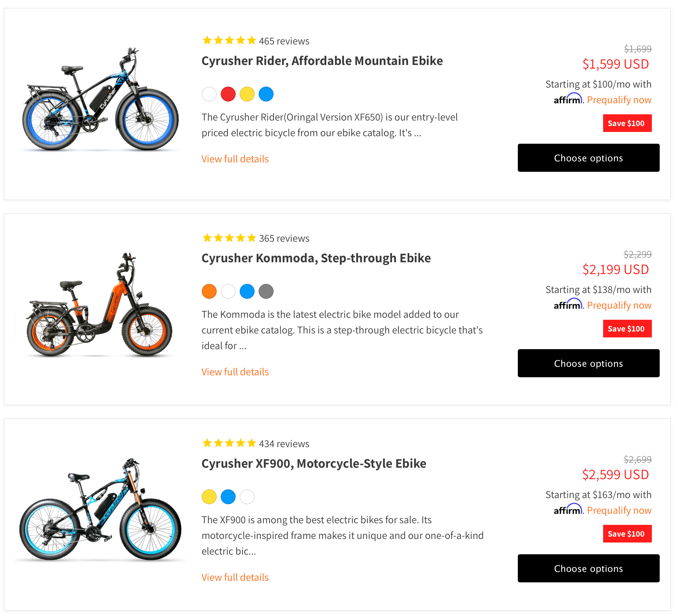Select orange color swatch for Kommoda

[x=209, y=291]
